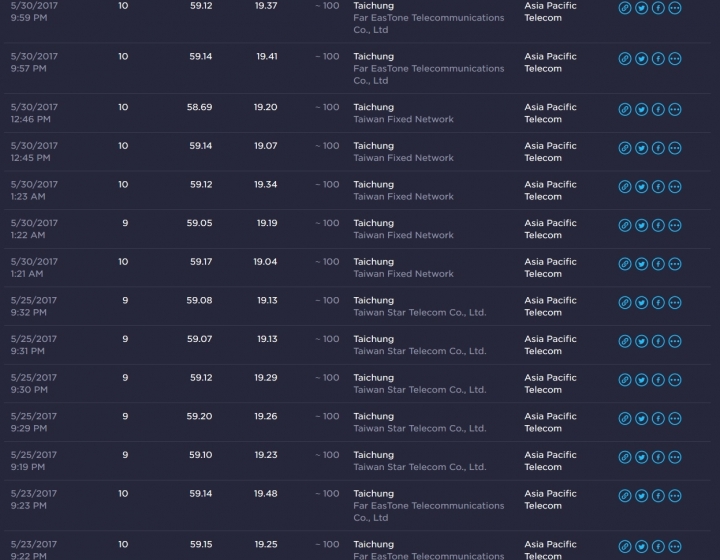The width and height of the screenshot is (720, 560).
Task: Click Far EasTone Telecommunications in 9:57 PM row
Action: click(428, 74)
